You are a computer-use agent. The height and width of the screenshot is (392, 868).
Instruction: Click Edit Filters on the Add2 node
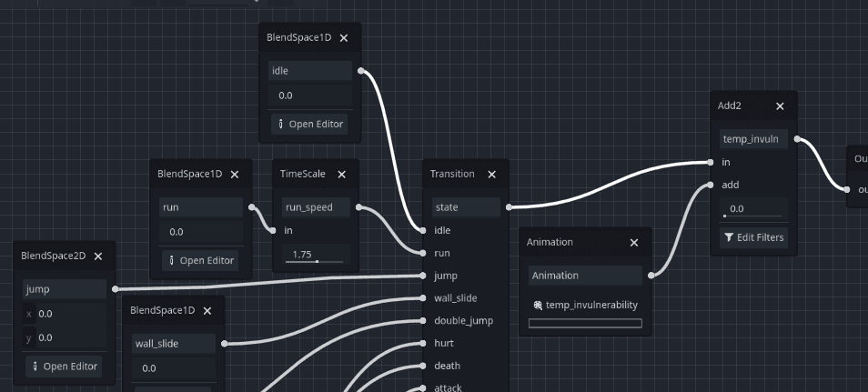click(753, 237)
